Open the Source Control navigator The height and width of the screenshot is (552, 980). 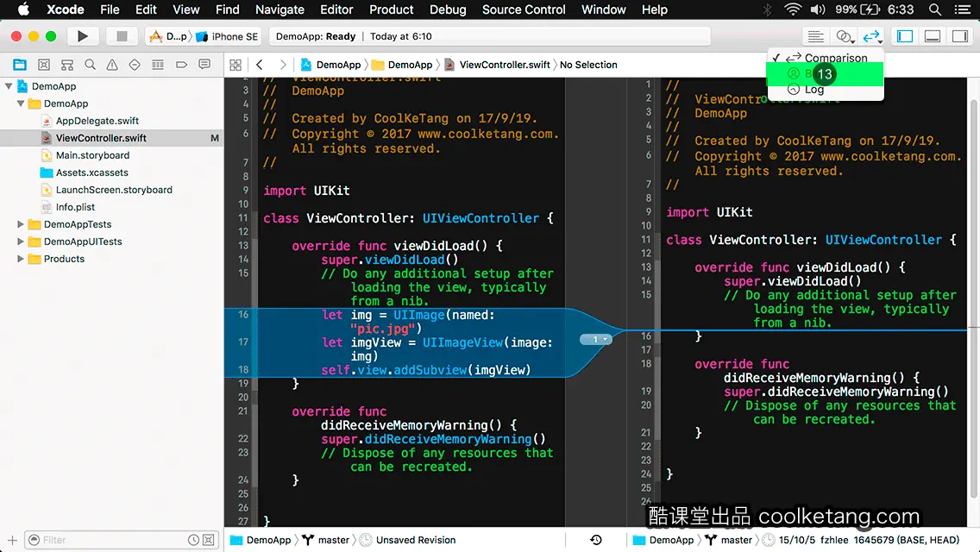pos(44,65)
